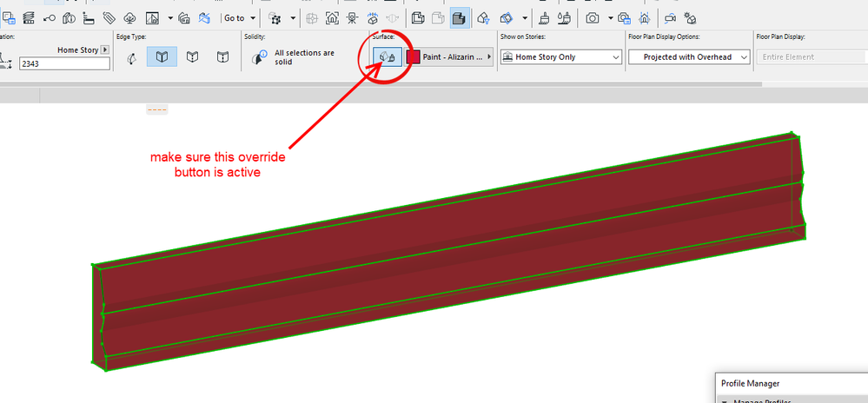This screenshot has width=868, height=403.
Task: Open dropdown arrow next to camera icon
Action: tap(610, 18)
